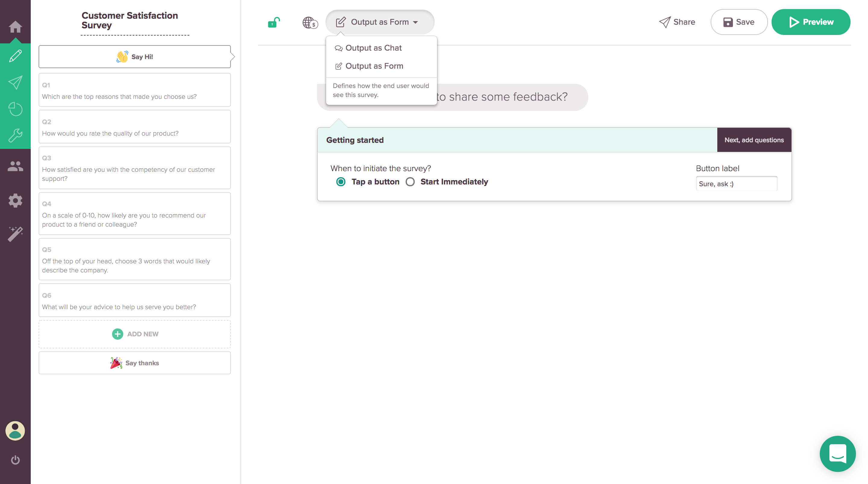The height and width of the screenshot is (484, 868).
Task: Choose Output as Chat from menu
Action: 373,48
